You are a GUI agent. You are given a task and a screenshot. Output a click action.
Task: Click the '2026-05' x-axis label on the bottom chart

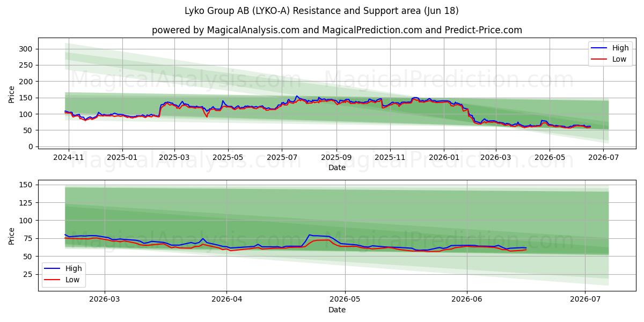point(345,299)
